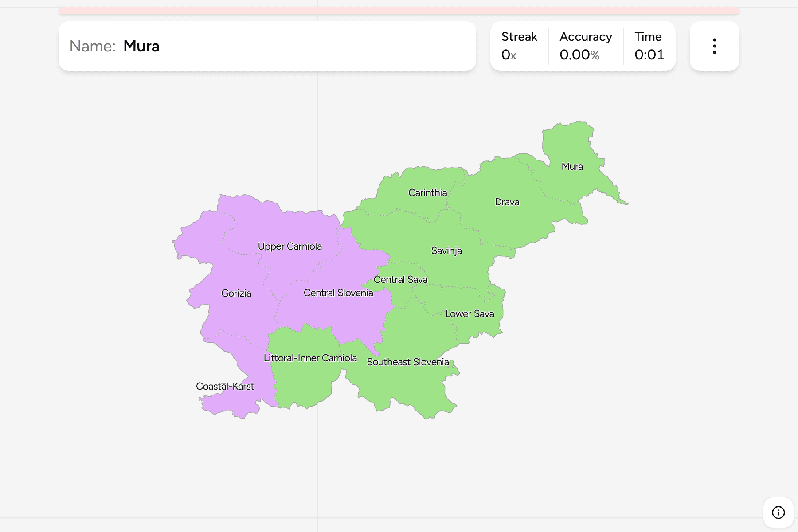Open the three-dot options menu
The image size is (798, 532).
(714, 46)
